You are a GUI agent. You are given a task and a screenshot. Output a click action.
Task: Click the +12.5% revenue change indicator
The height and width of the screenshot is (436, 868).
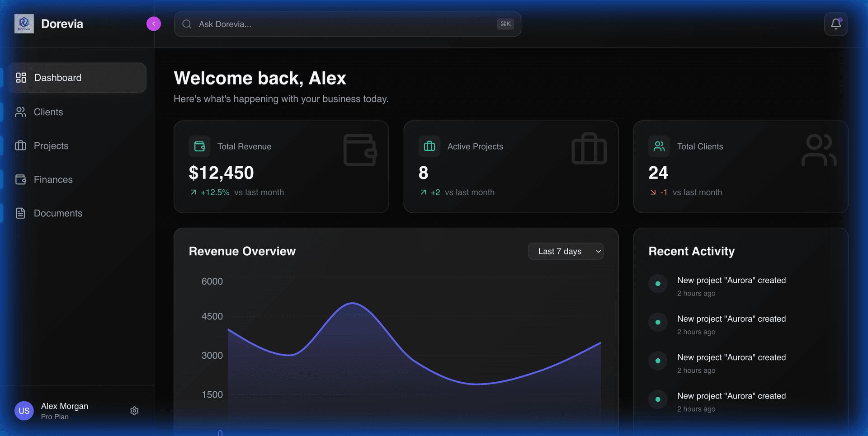pos(215,192)
